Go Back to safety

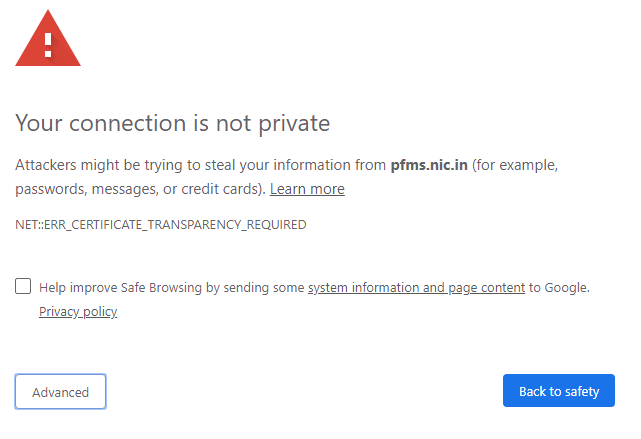tap(559, 391)
